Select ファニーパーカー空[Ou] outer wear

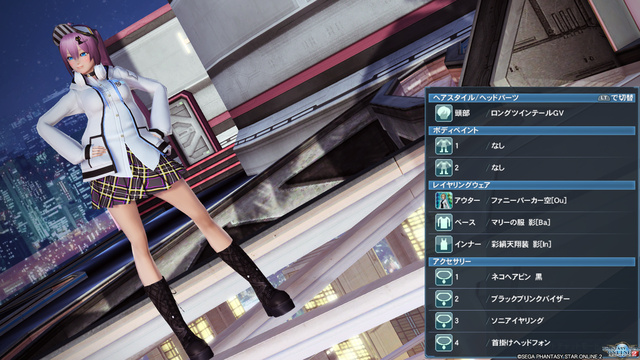click(x=529, y=200)
